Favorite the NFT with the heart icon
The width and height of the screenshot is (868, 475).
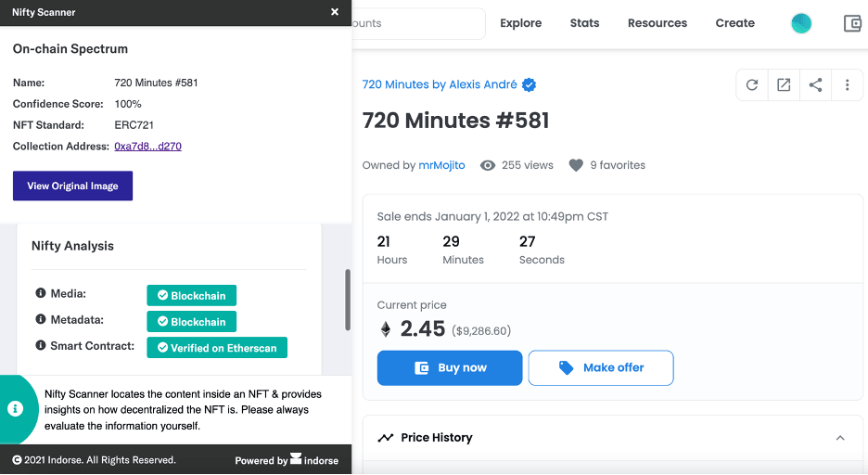[576, 165]
